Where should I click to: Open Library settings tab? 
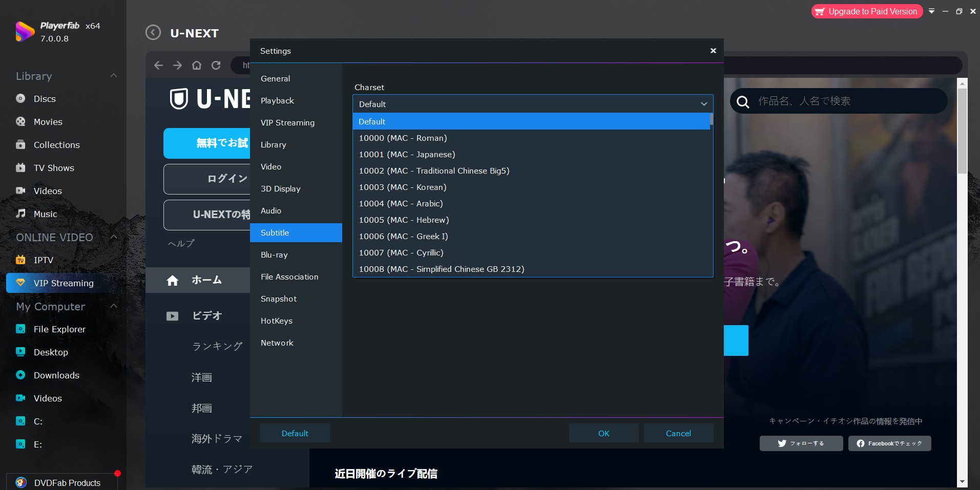click(x=296, y=144)
